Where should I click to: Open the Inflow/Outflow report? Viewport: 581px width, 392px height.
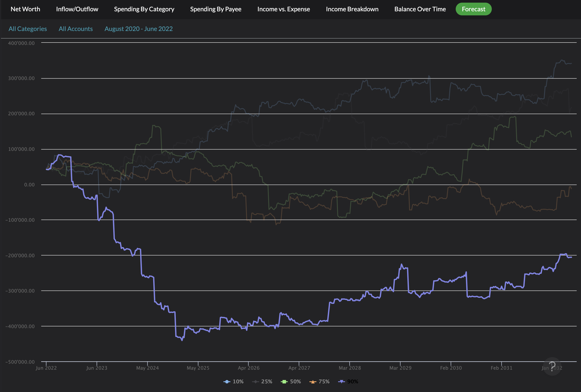tap(77, 9)
